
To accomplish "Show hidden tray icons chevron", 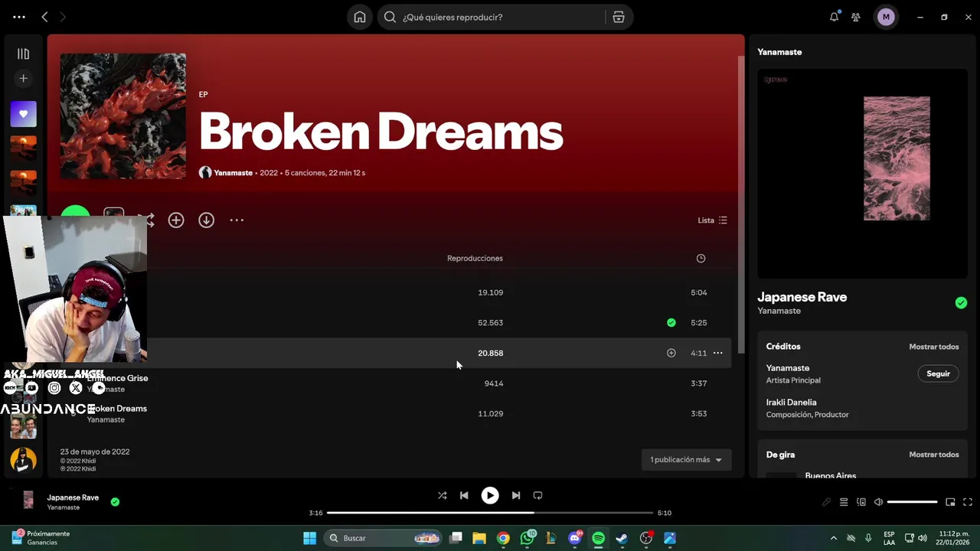I will (x=834, y=538).
